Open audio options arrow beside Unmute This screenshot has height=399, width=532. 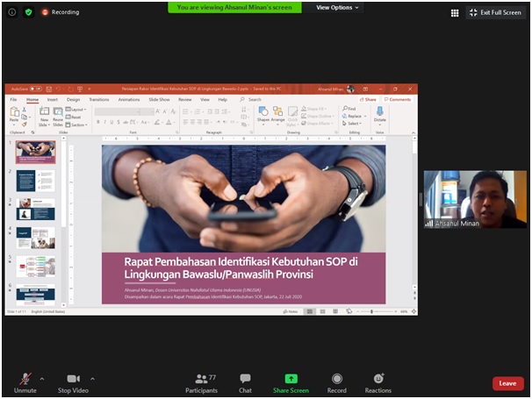tap(42, 379)
